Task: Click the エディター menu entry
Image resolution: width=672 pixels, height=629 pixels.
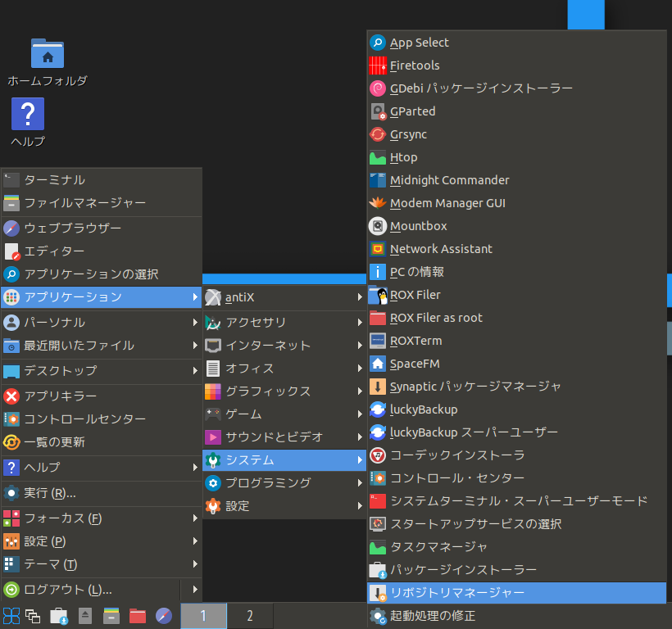Action: (x=102, y=251)
